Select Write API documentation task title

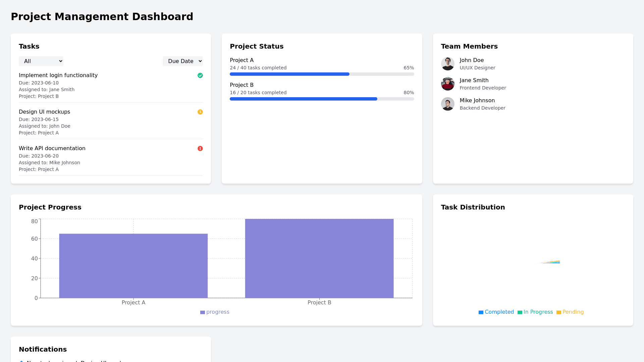[x=52, y=148]
